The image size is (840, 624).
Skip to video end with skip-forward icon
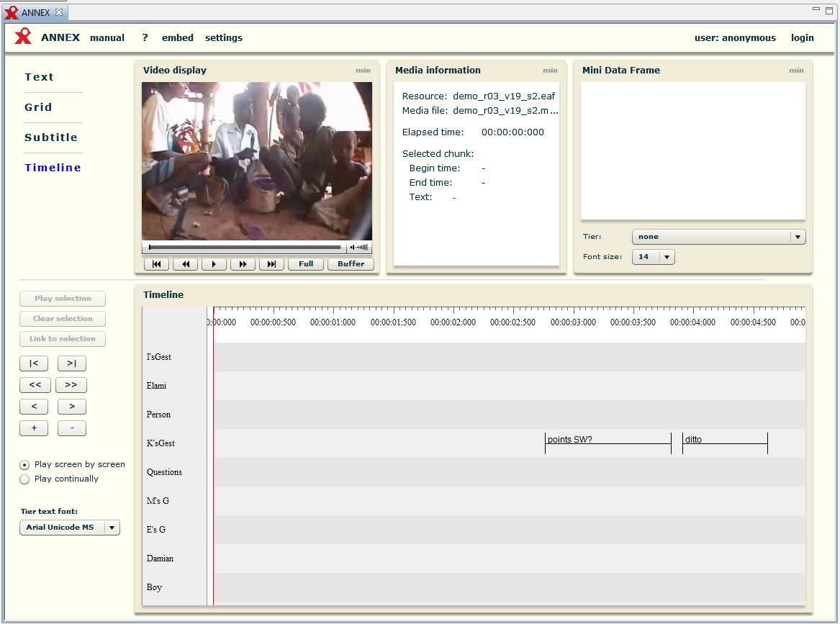(271, 264)
